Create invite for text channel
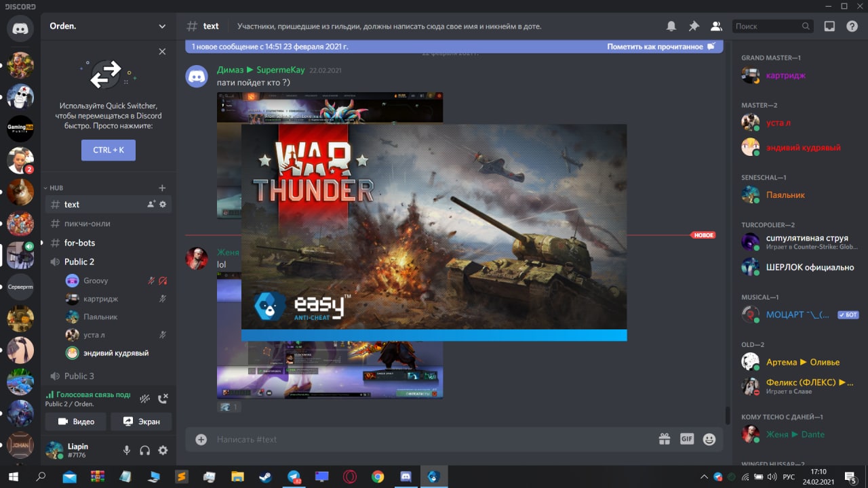The height and width of the screenshot is (488, 868). (151, 204)
